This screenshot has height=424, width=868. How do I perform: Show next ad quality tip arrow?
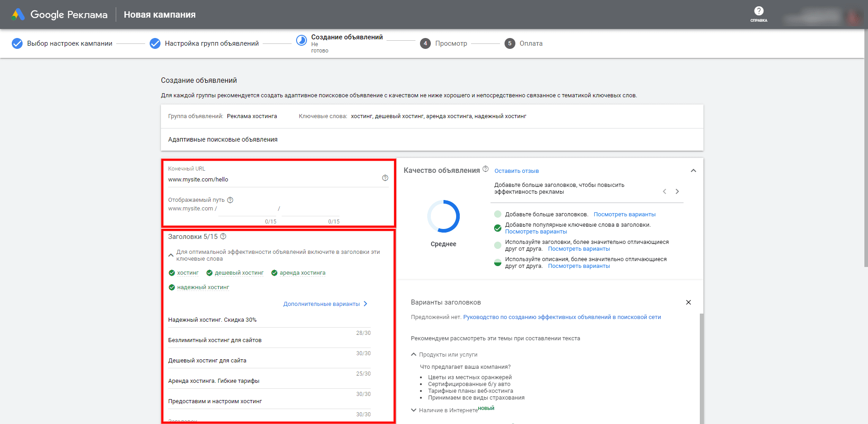point(677,191)
